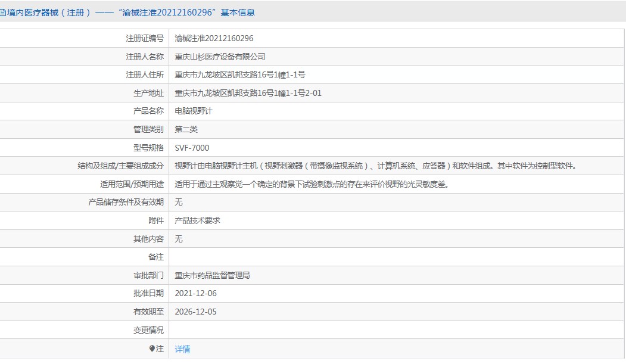Viewport: 626px width, 364px height.
Task: Click the registrant address ending in 1幢1-1号
Action: 239,75
